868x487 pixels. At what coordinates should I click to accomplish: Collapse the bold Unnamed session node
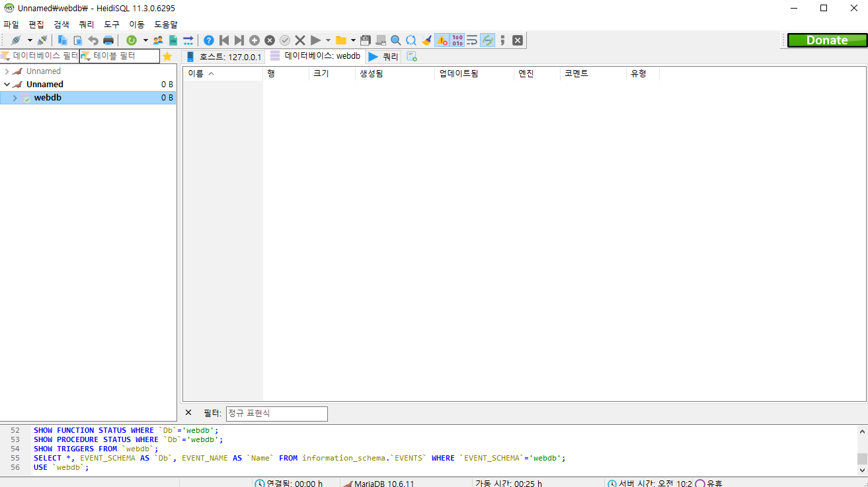pos(7,85)
